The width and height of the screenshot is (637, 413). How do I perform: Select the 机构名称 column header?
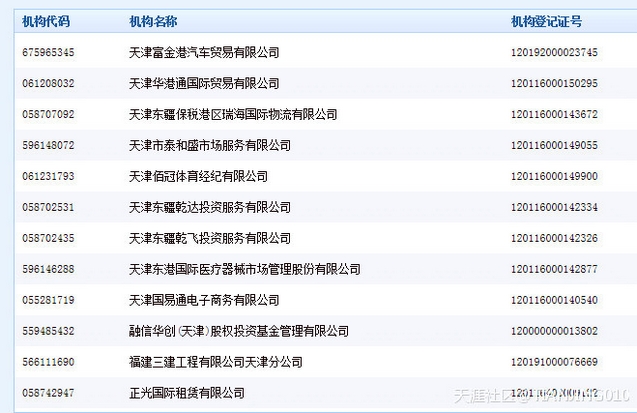[x=153, y=21]
